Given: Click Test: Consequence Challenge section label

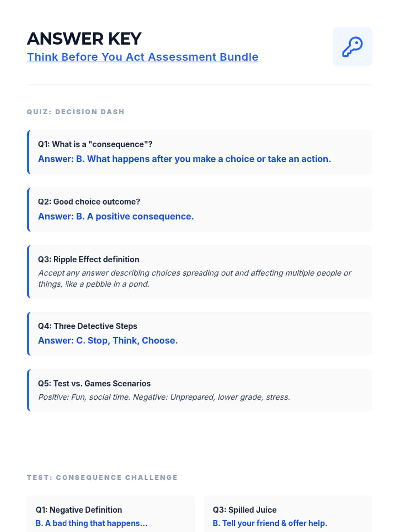Looking at the screenshot, I should pyautogui.click(x=102, y=478).
